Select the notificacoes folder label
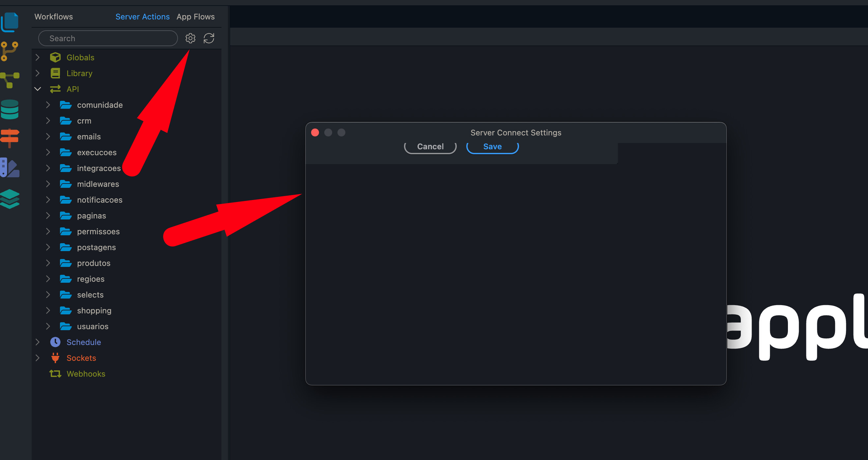868x460 pixels. pyautogui.click(x=100, y=200)
